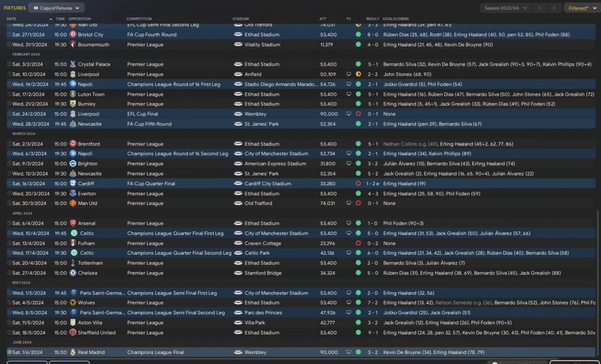The width and height of the screenshot is (601, 364).
Task: Open the Season 2023/24 dropdown
Action: coord(506,8)
